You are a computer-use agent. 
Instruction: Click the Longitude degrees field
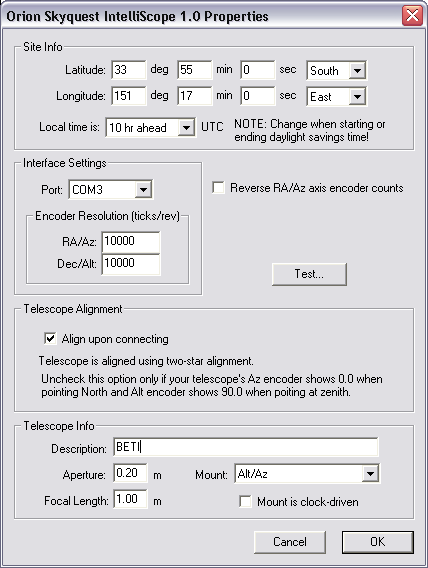(x=129, y=96)
